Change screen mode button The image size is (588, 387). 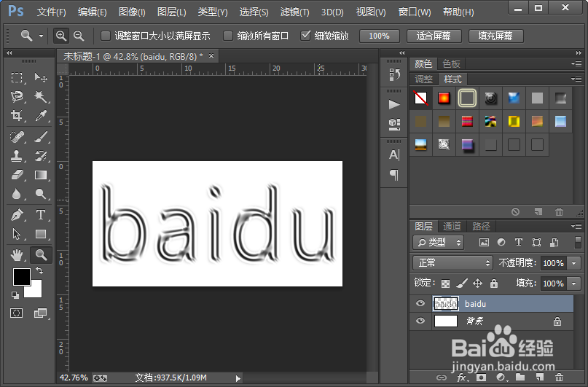tap(40, 313)
